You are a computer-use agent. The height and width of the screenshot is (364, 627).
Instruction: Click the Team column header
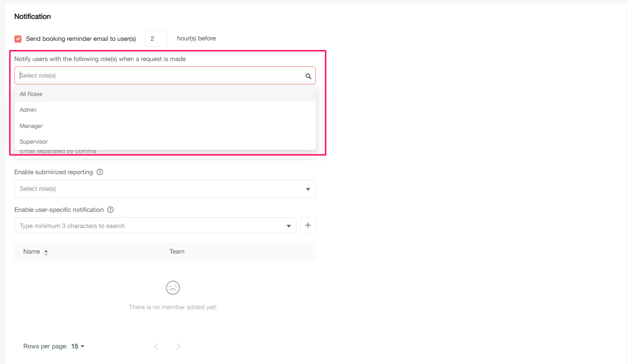pos(177,251)
